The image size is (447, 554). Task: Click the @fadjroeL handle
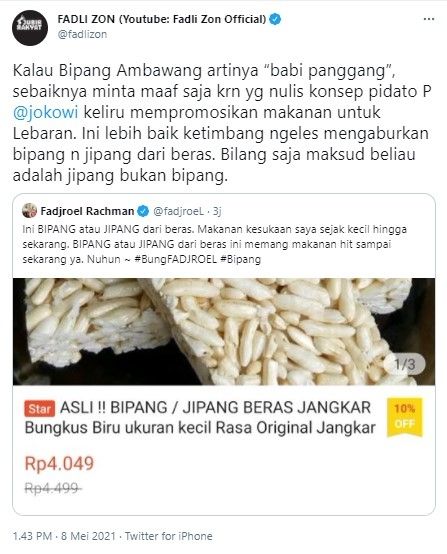pyautogui.click(x=178, y=211)
